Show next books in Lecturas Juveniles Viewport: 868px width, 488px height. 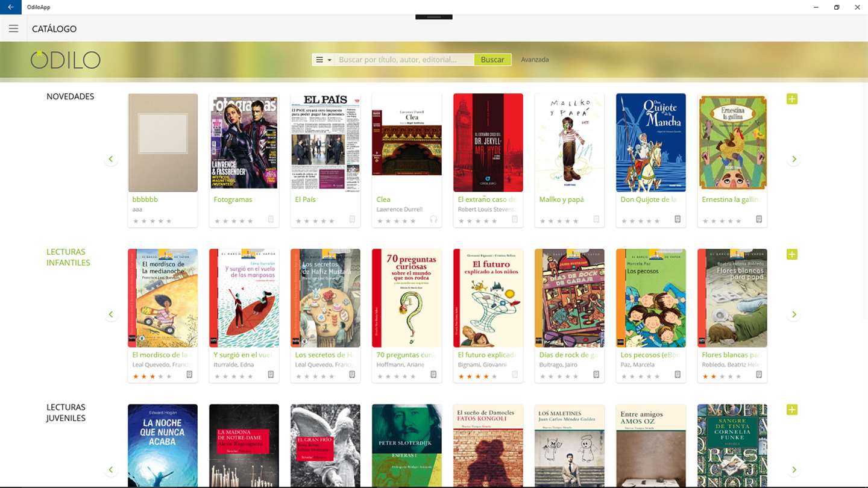tap(794, 470)
